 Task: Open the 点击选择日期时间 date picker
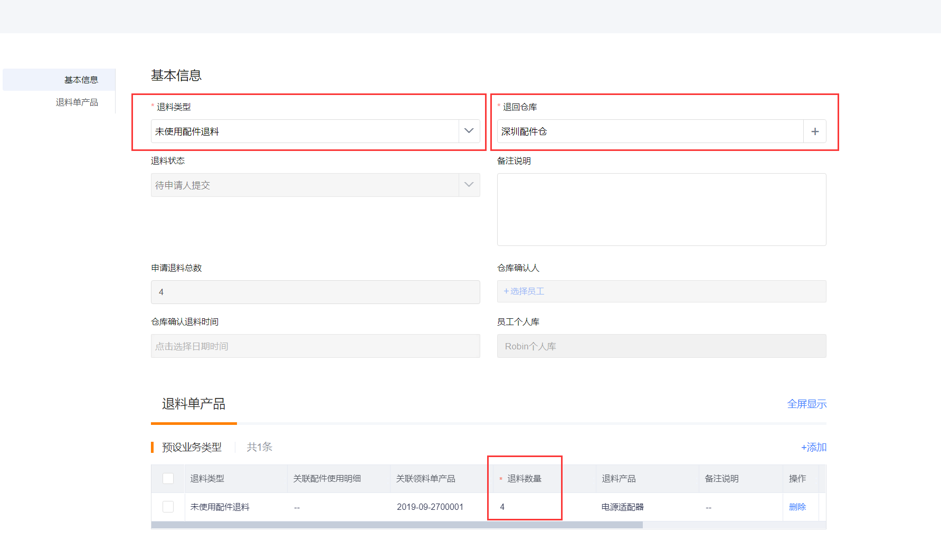pyautogui.click(x=316, y=346)
